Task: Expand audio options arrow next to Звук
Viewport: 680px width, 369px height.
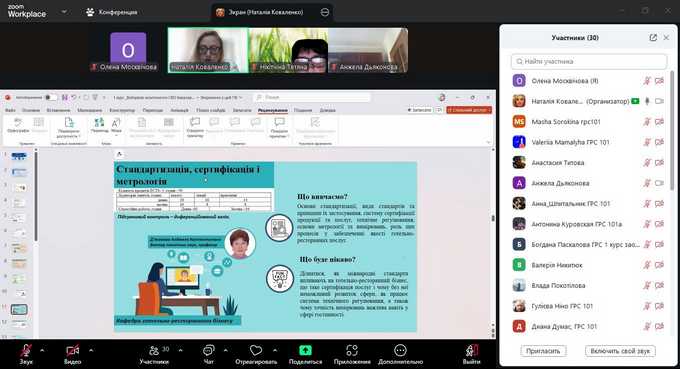Action: pyautogui.click(x=42, y=350)
